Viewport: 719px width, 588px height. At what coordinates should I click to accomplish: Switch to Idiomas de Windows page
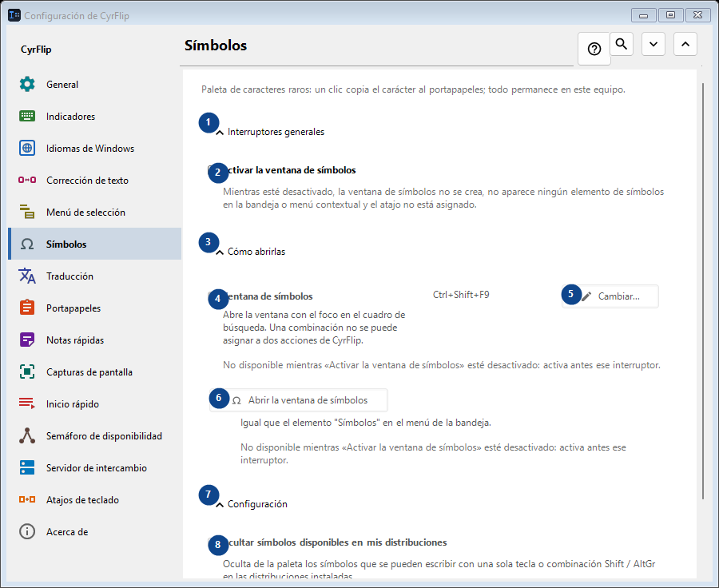(x=95, y=148)
